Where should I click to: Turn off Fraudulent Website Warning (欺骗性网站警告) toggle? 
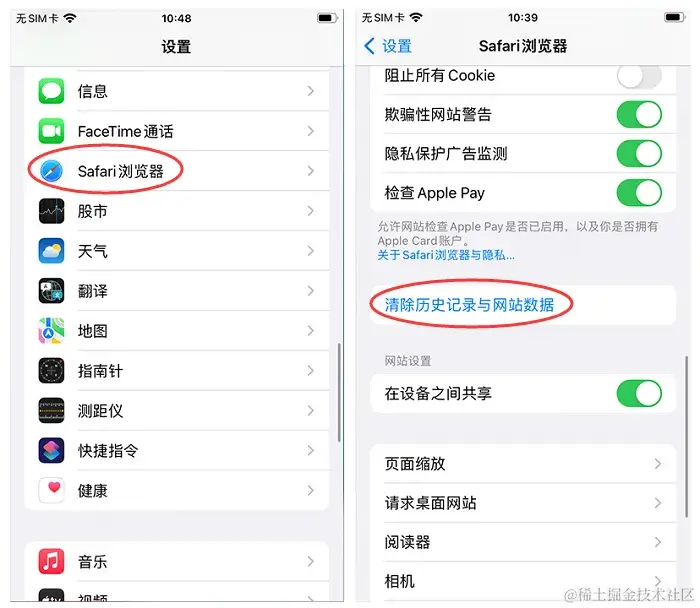click(x=639, y=115)
